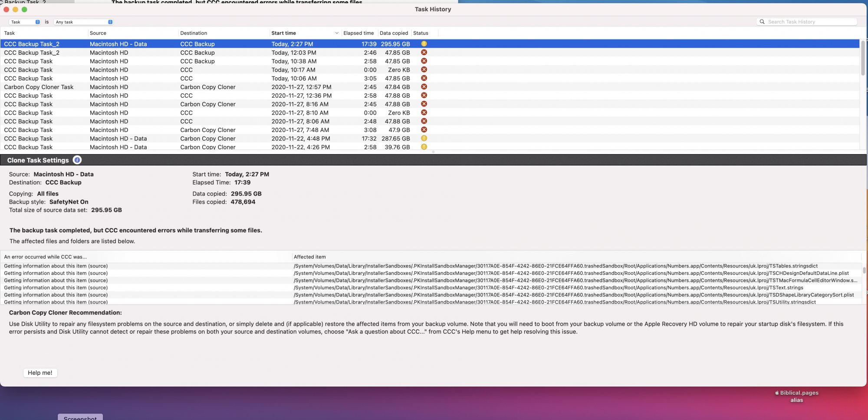This screenshot has height=420, width=868.
Task: Select the task started 2020-11-22, 4:48 PM
Action: (430, 139)
